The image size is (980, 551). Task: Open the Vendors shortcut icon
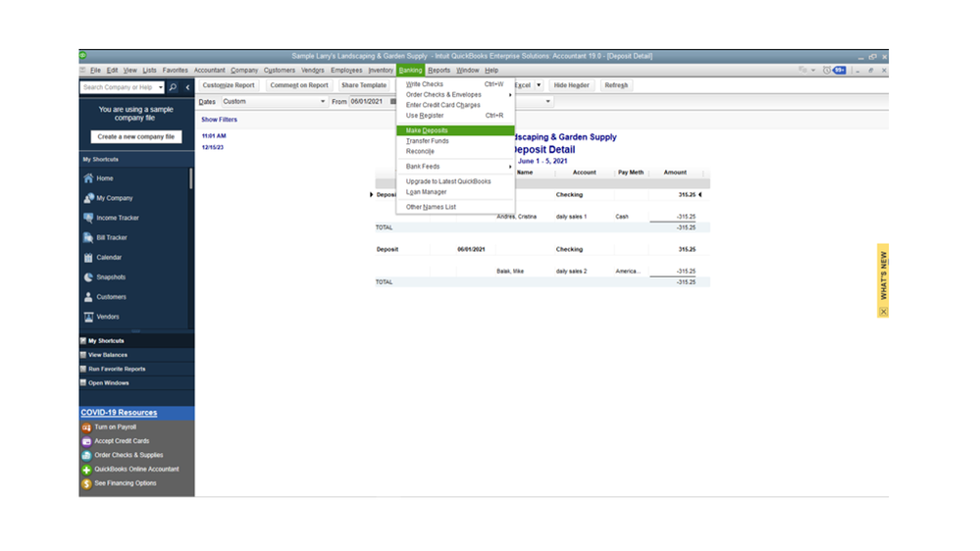(88, 317)
